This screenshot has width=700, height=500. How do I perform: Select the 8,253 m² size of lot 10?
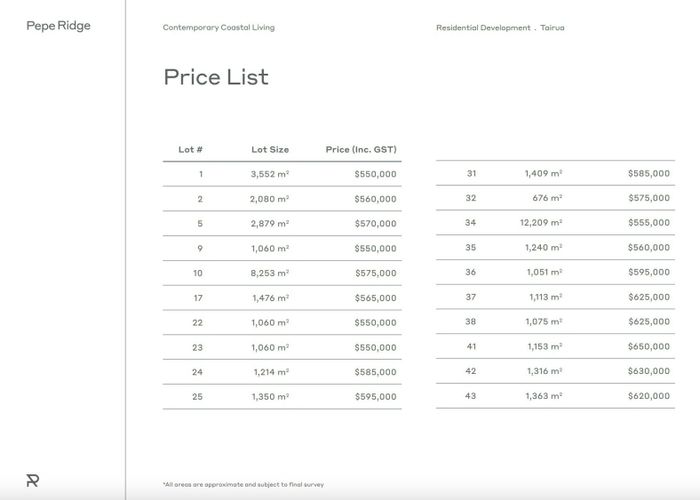point(270,273)
